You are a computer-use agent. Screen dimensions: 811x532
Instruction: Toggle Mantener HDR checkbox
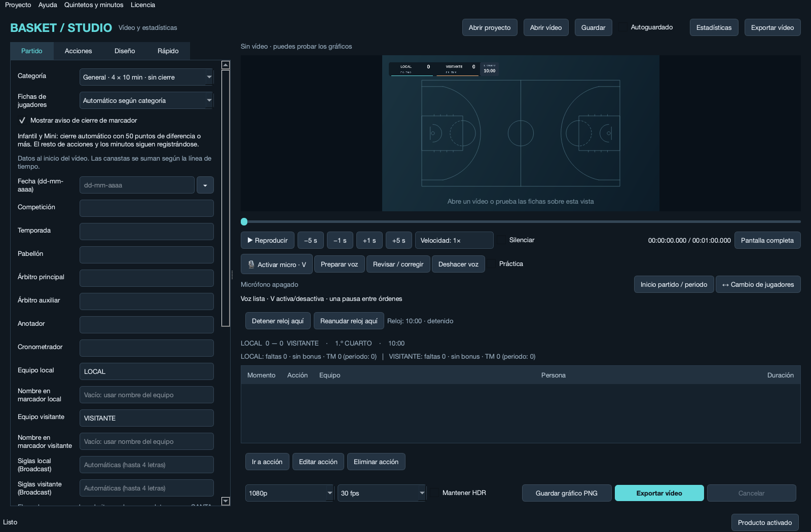[x=435, y=493]
